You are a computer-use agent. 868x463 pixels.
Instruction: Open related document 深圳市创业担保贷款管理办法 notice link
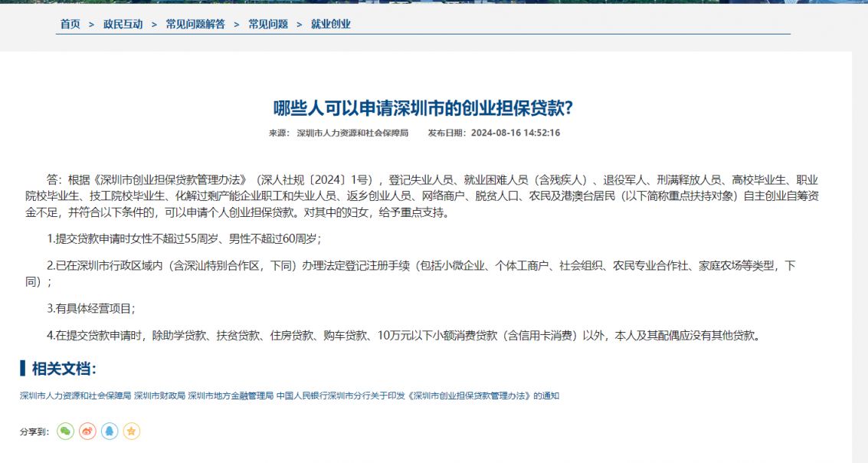[290, 396]
